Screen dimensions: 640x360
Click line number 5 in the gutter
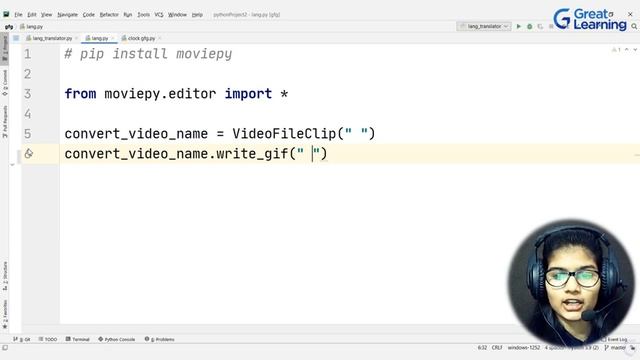coord(27,134)
